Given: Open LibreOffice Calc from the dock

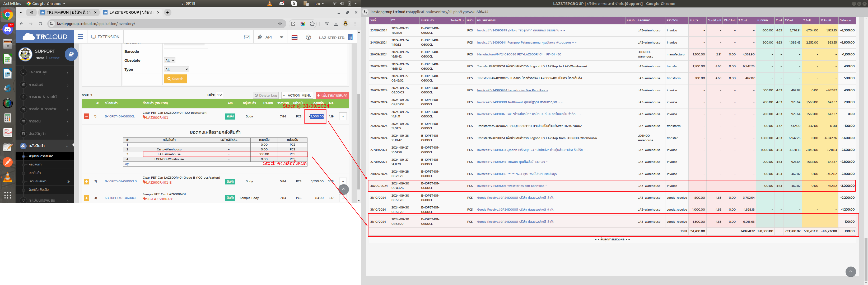Looking at the screenshot, I should coord(7,59).
